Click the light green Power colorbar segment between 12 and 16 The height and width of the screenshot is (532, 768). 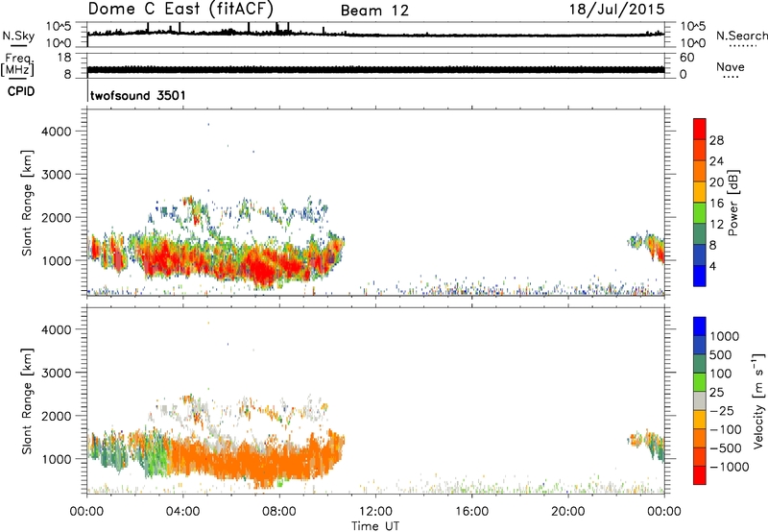[700, 213]
